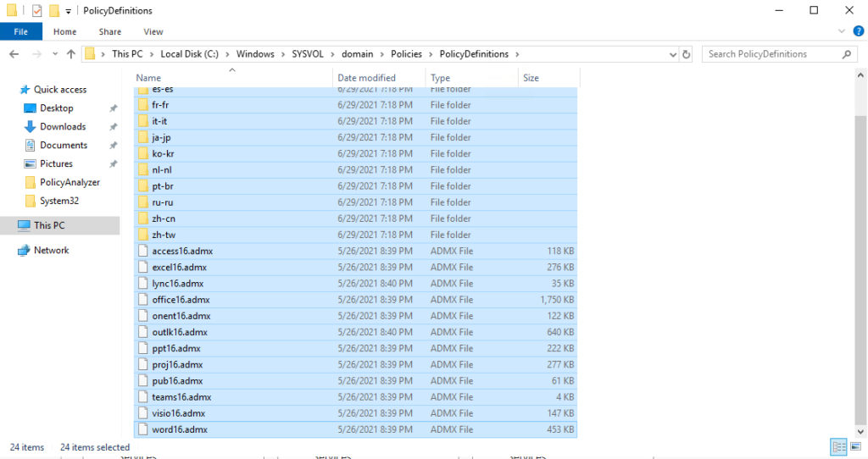Viewport: 868px width, 459px height.
Task: Unpin Downloads using its pin icon
Action: pos(113,127)
